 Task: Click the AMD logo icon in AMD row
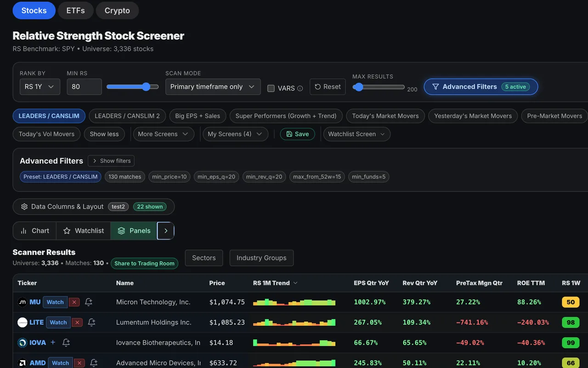[x=22, y=363]
